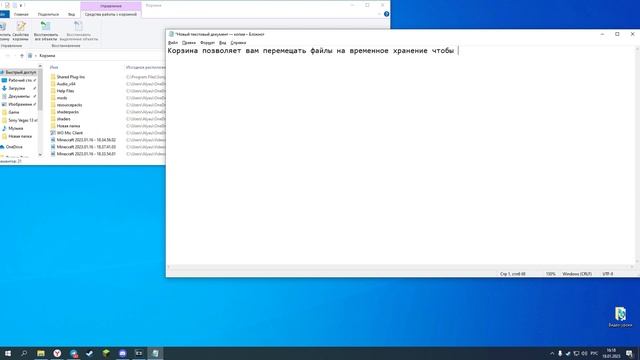Open Справка menu in Notepad

pos(238,42)
